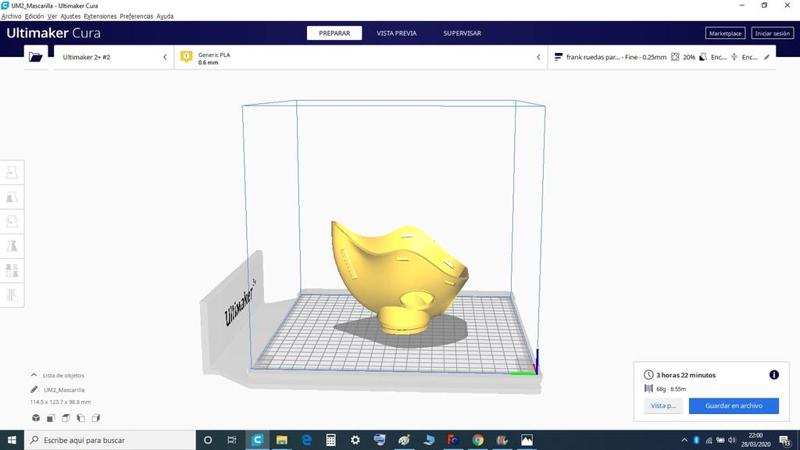Screen dimensions: 800x450
Task: Click the pencil icon next to UM2_Mascarilla
Action: (34, 389)
